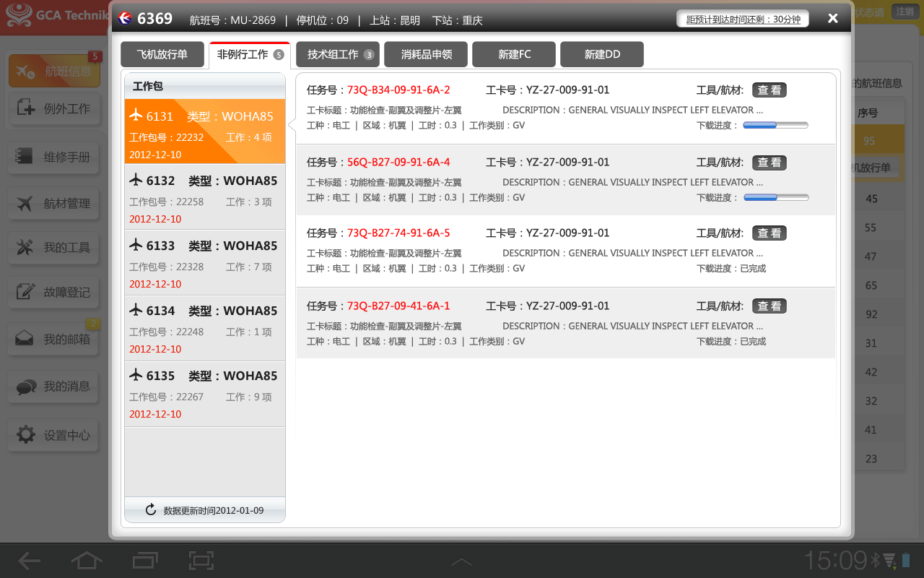Open 故障登记 in the sidebar

[54, 292]
